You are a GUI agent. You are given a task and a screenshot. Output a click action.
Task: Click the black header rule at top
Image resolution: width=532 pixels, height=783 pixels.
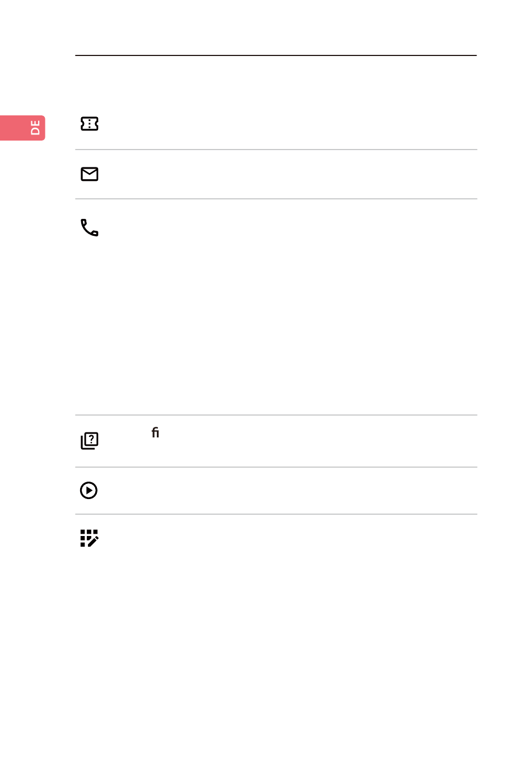coord(276,55)
